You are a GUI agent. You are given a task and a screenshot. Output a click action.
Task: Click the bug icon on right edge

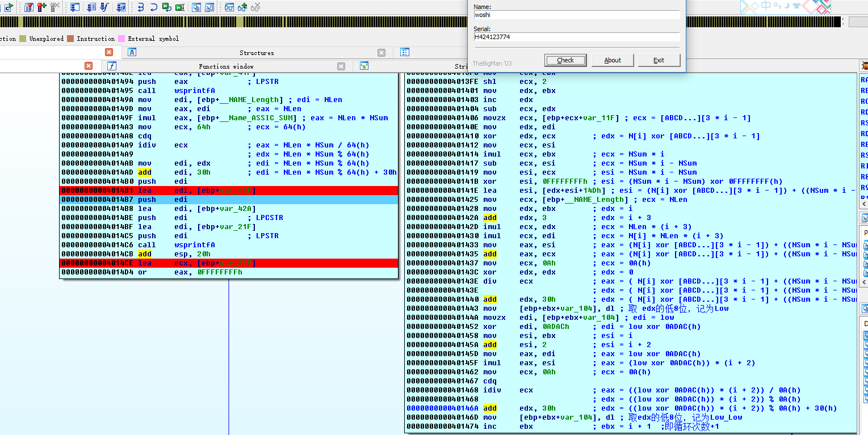864,66
